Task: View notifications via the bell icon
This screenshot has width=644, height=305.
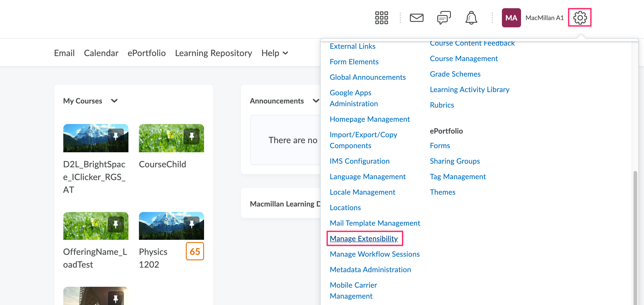Action: click(x=471, y=18)
